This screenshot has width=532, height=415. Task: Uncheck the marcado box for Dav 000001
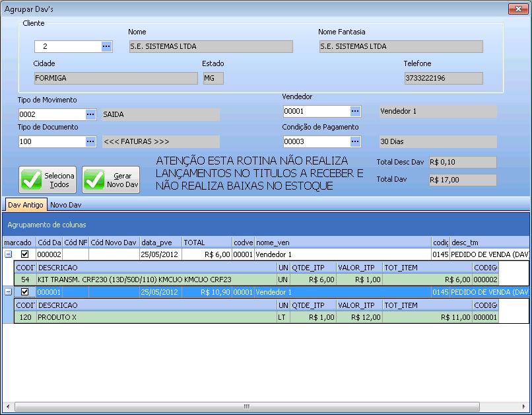click(x=25, y=291)
